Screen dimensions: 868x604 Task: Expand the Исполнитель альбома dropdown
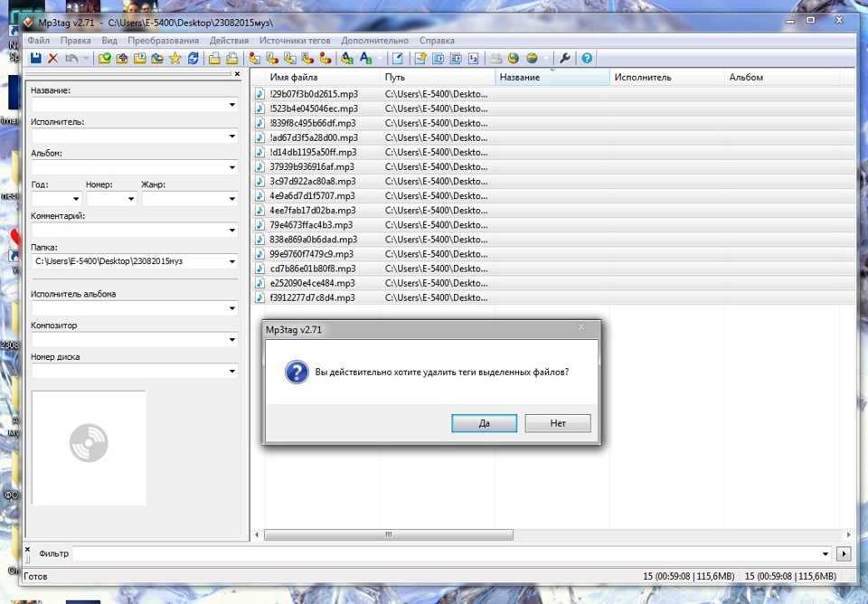point(232,308)
